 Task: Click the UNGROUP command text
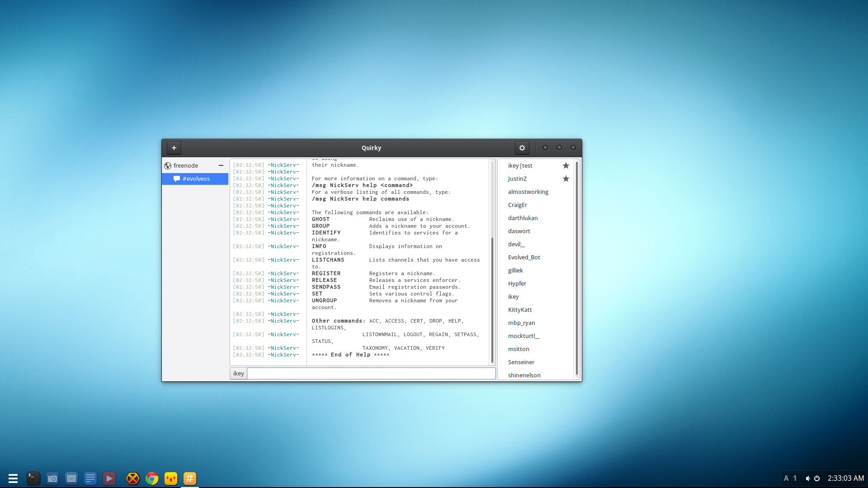click(x=324, y=300)
